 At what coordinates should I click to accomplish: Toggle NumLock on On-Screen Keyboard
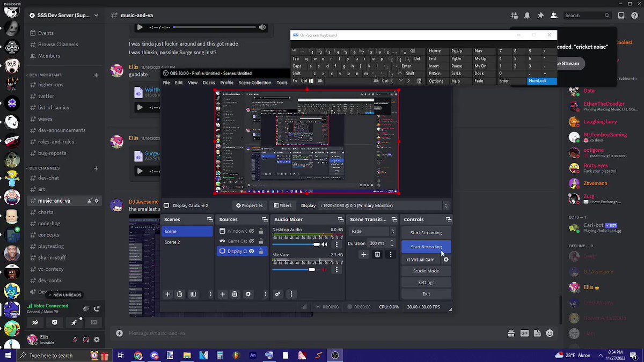pos(541,81)
